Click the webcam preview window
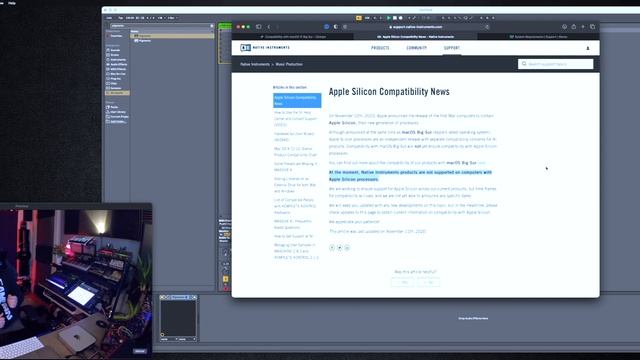The image size is (640, 360). (x=76, y=281)
